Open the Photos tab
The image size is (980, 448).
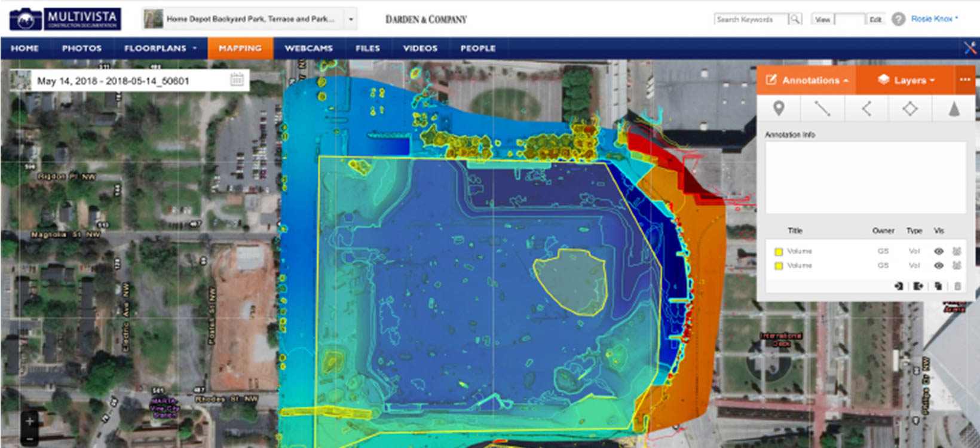[x=82, y=48]
